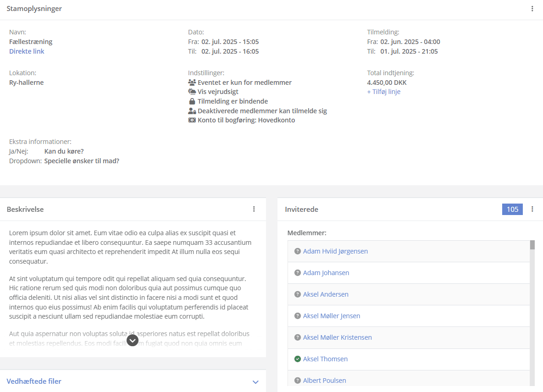Open member Aksel Møller Kristensen
Image resolution: width=543 pixels, height=392 pixels.
(x=337, y=337)
